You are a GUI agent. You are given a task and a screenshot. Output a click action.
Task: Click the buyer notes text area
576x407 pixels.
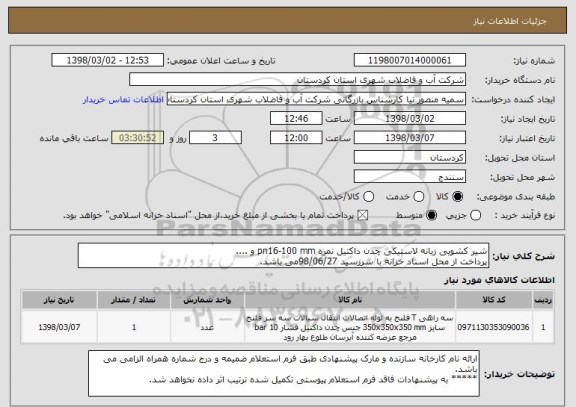(284, 373)
